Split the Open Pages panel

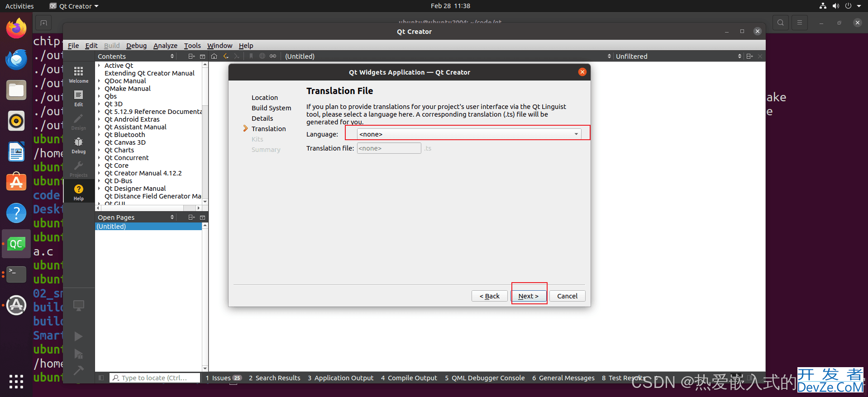point(191,217)
